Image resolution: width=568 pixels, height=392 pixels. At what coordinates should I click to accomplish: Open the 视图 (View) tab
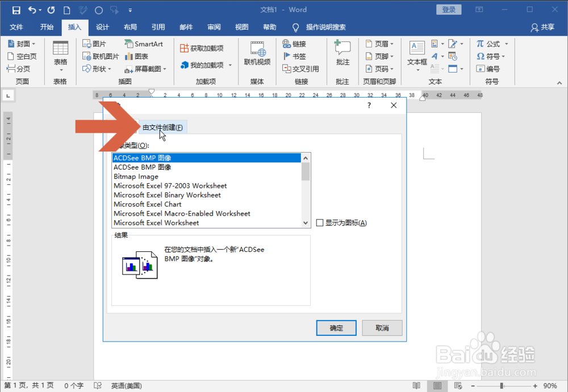[241, 27]
